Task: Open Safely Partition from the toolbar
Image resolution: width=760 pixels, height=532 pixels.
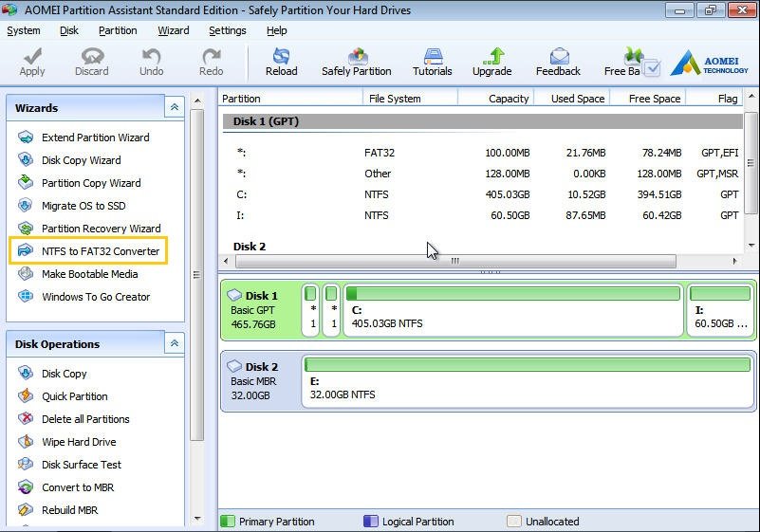Action: (357, 62)
